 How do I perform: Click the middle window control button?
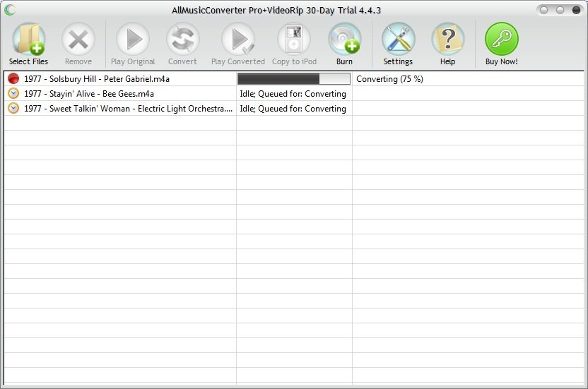coord(560,10)
